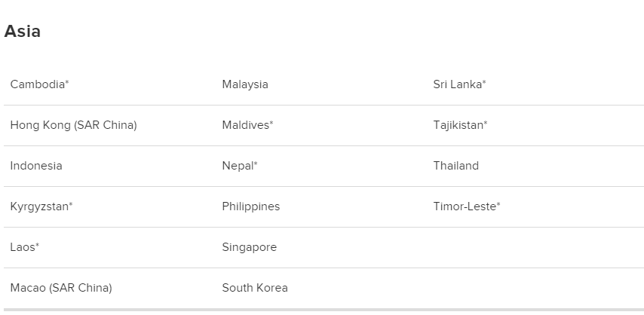Click Sri Lanka in the third column
This screenshot has width=644, height=315.
point(459,84)
